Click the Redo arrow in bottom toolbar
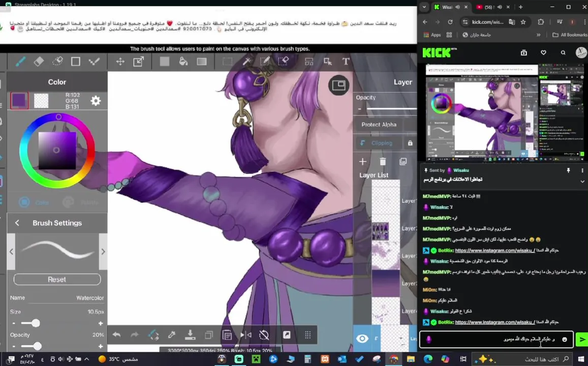Image resolution: width=588 pixels, height=366 pixels. pos(135,335)
